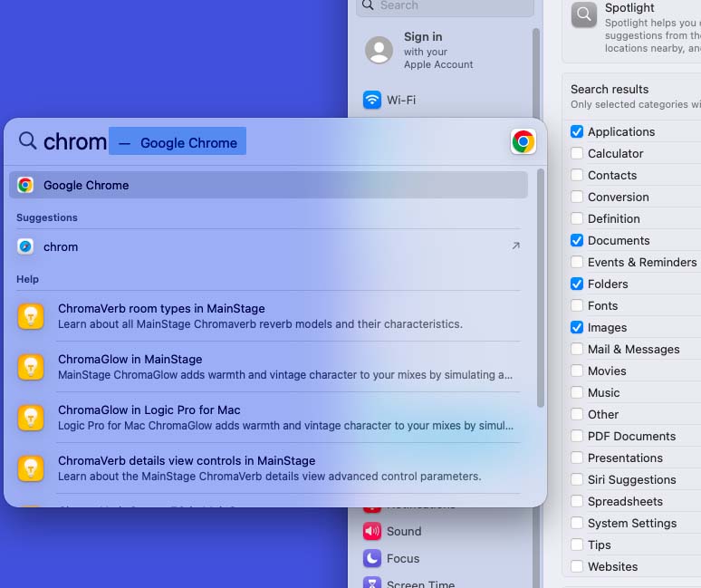Click the Screen Time hourglass icon
The height and width of the screenshot is (588, 701).
tap(372, 583)
